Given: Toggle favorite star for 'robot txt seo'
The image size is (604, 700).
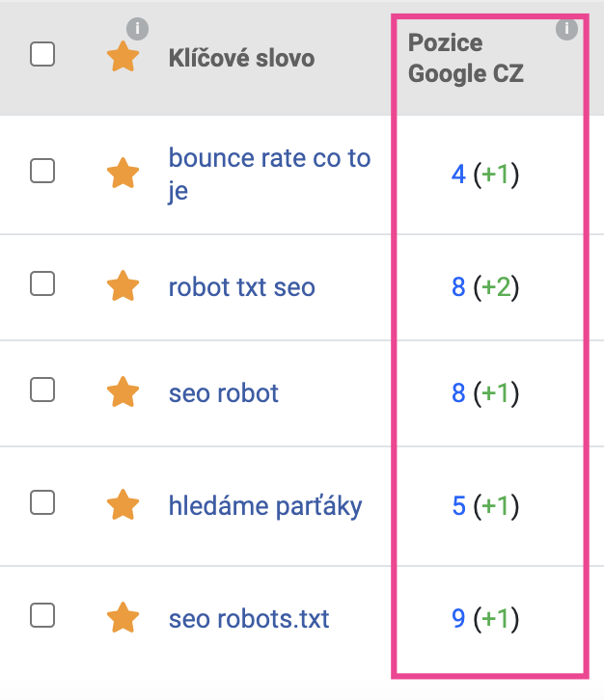Looking at the screenshot, I should [x=123, y=285].
